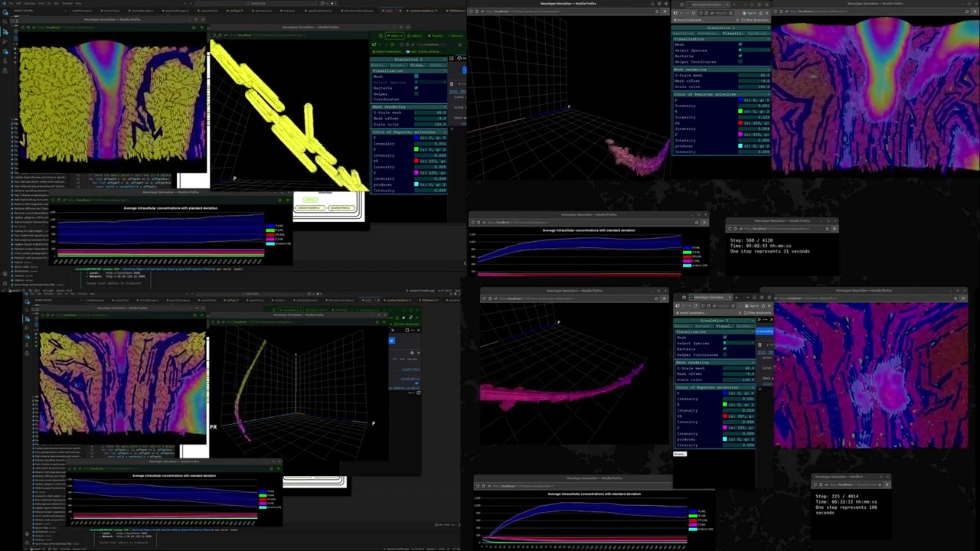Open Select Species dropdown in the top-left panel
Screen dimensions: 980x551
click(431, 82)
